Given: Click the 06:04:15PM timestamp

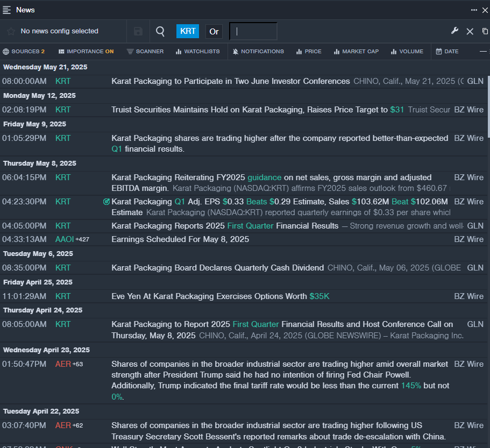Looking at the screenshot, I should click(24, 177).
